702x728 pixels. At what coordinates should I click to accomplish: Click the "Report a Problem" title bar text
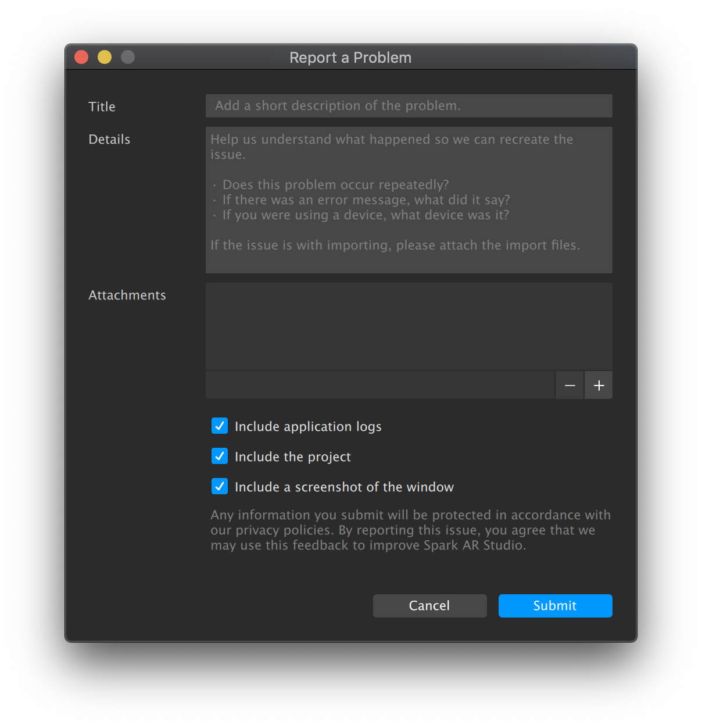coord(350,58)
